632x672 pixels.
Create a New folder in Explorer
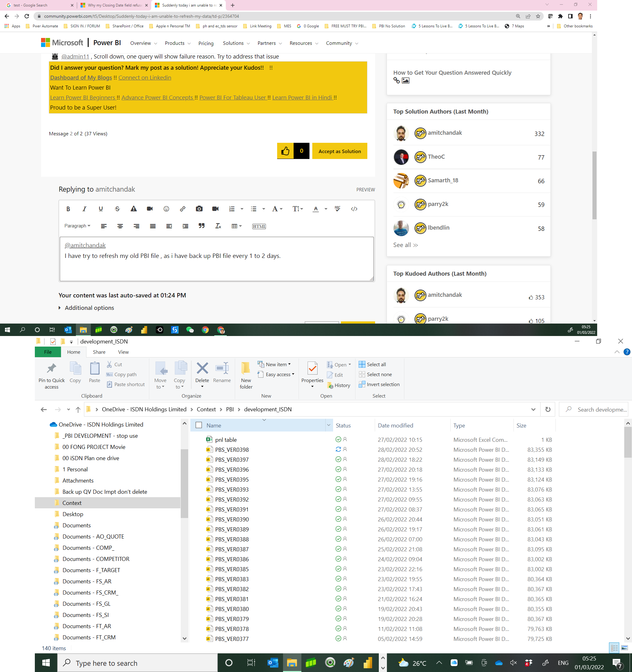tap(246, 375)
